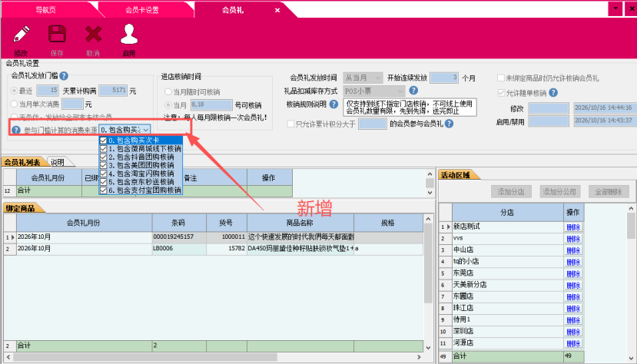Image resolution: width=637 pixels, height=364 pixels.
Task: Click the 启用 person icon
Action: [x=129, y=34]
